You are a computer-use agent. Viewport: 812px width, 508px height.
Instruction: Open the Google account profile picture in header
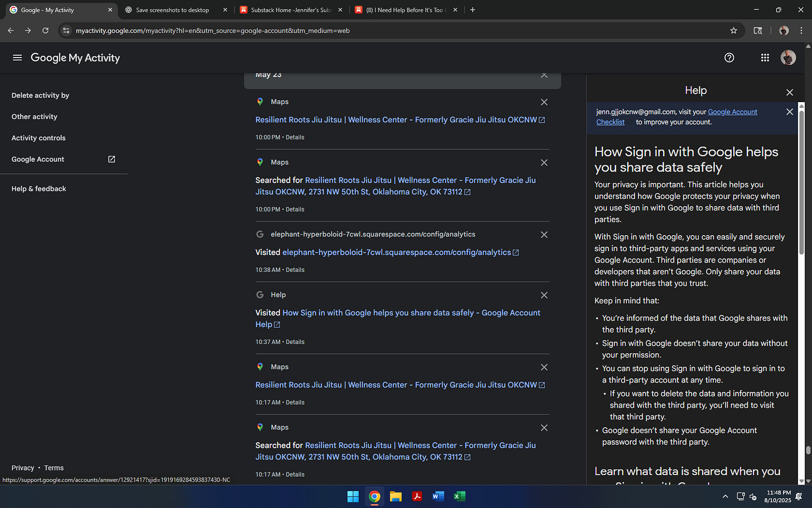pos(788,57)
